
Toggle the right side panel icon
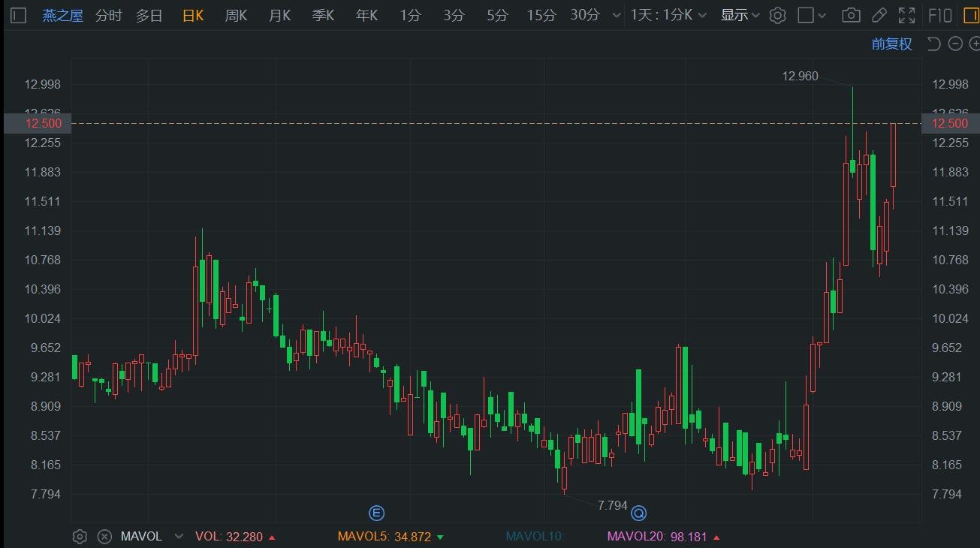971,15
